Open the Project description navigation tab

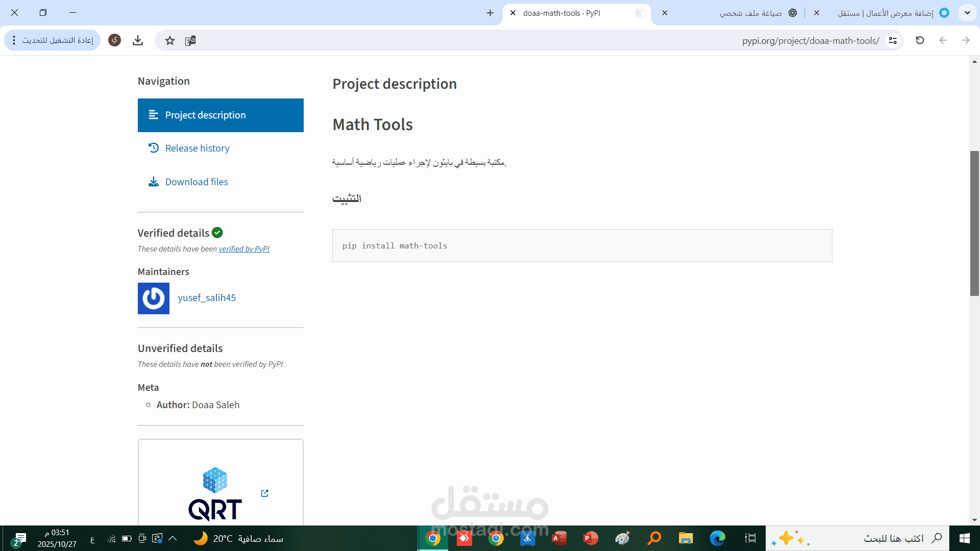220,115
